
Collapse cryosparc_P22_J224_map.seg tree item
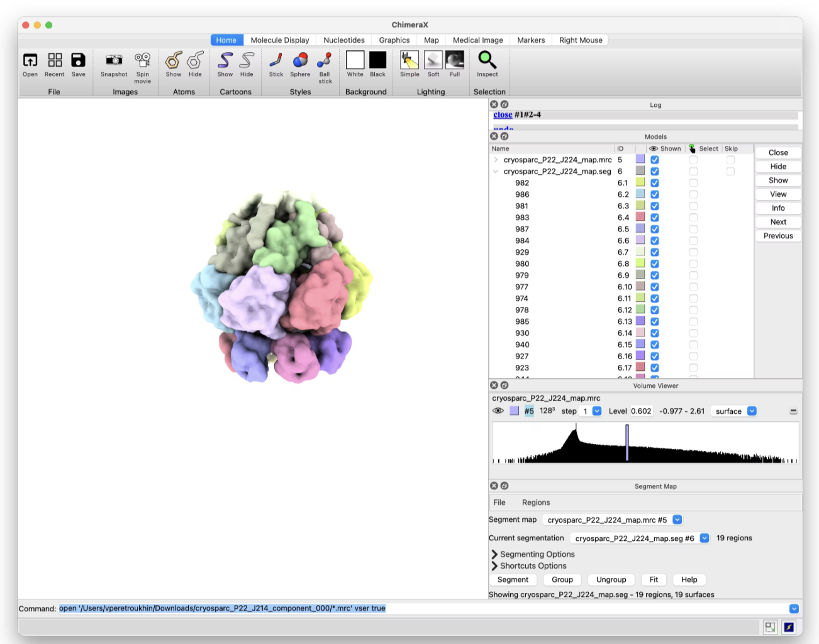click(x=496, y=171)
